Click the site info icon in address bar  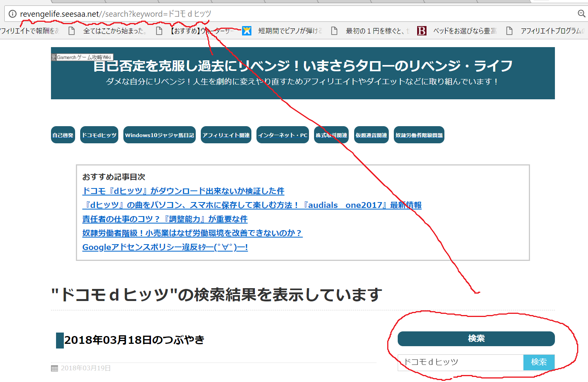12,14
